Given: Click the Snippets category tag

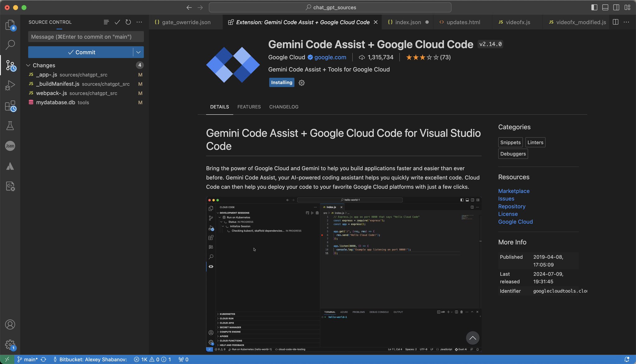Looking at the screenshot, I should (x=511, y=142).
